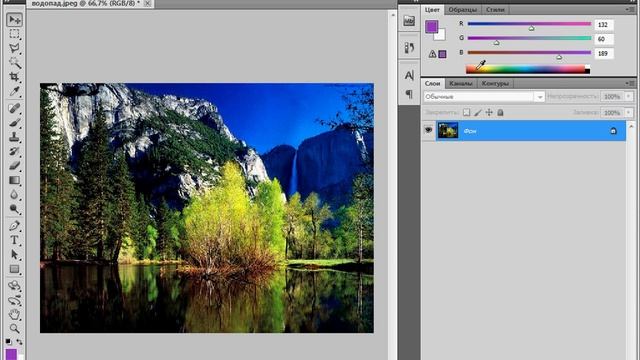Image resolution: width=640 pixels, height=360 pixels.
Task: Click the layer opacity field 100%
Action: [612, 97]
